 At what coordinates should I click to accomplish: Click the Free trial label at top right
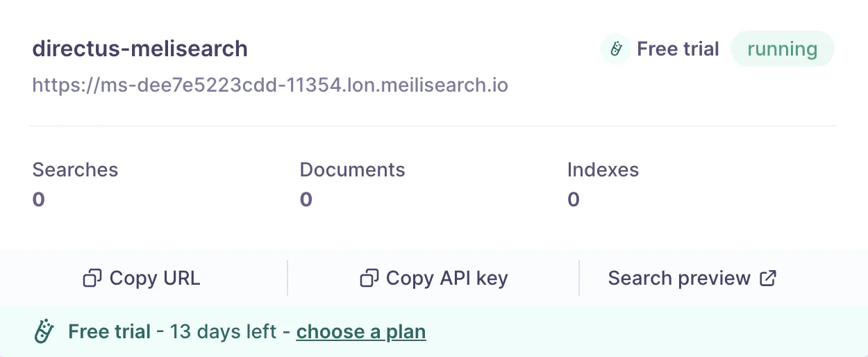pyautogui.click(x=678, y=49)
